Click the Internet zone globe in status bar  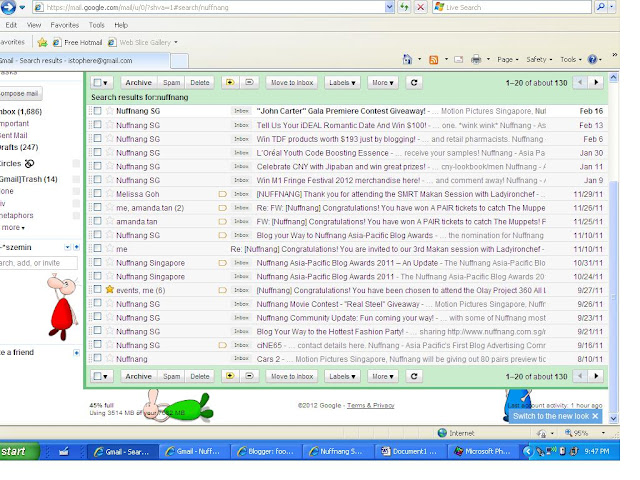pos(442,433)
